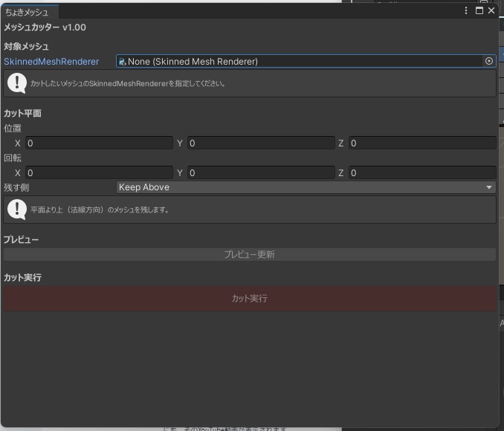Select the ちょきメッシュ tab

pyautogui.click(x=29, y=12)
